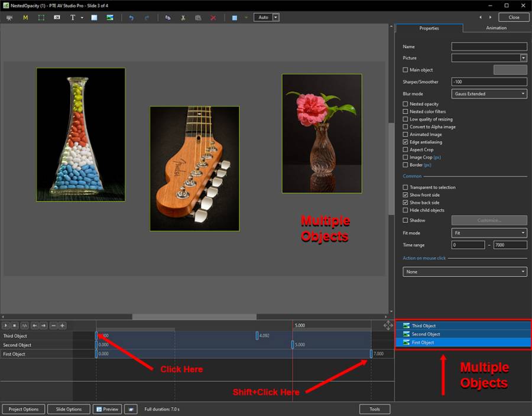Expand the Fit mode combo box
This screenshot has height=416, width=532.
click(x=489, y=233)
